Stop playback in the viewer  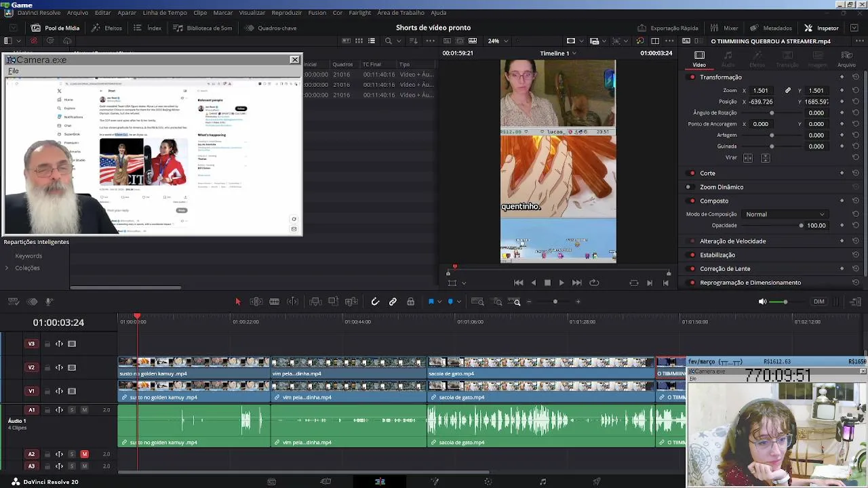[547, 283]
